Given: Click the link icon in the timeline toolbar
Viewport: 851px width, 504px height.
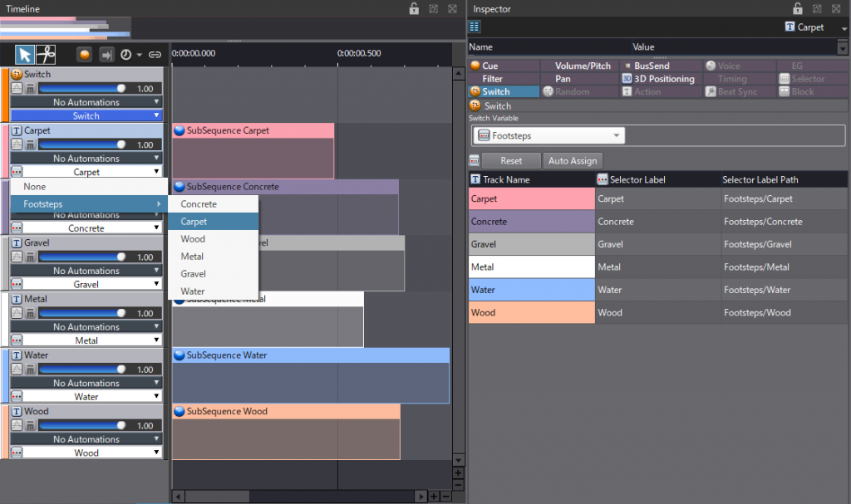Looking at the screenshot, I should point(156,53).
